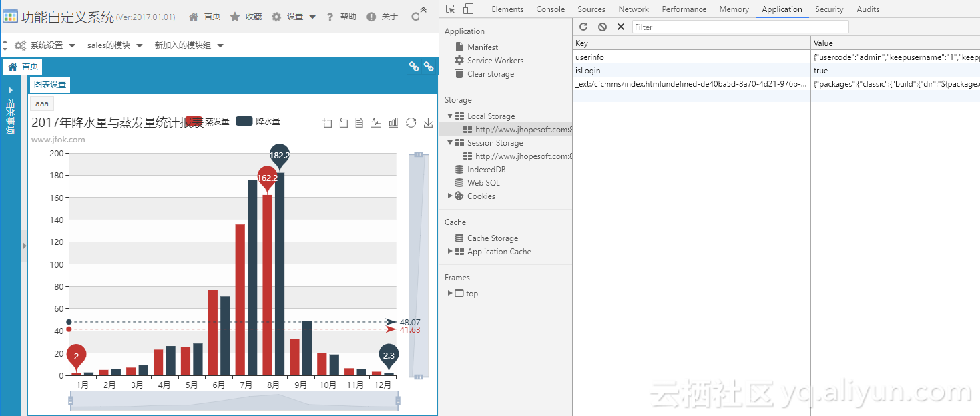Viewport: 980px width, 416px height.
Task: Switch chart to line type icon
Action: (x=376, y=122)
